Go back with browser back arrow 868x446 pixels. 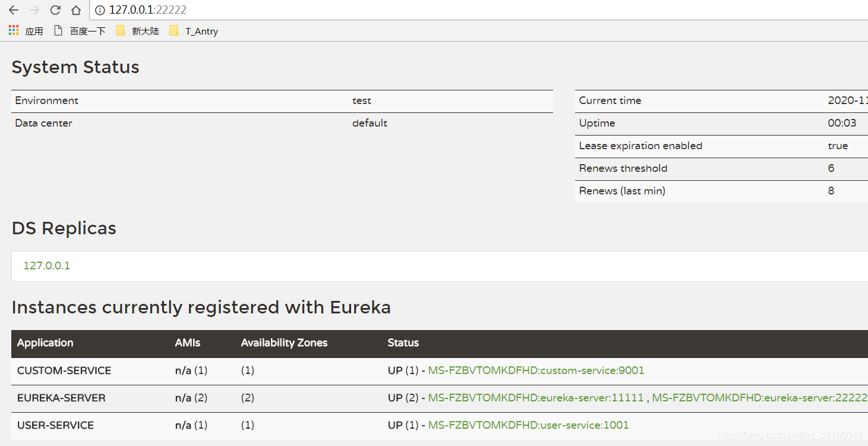[14, 10]
